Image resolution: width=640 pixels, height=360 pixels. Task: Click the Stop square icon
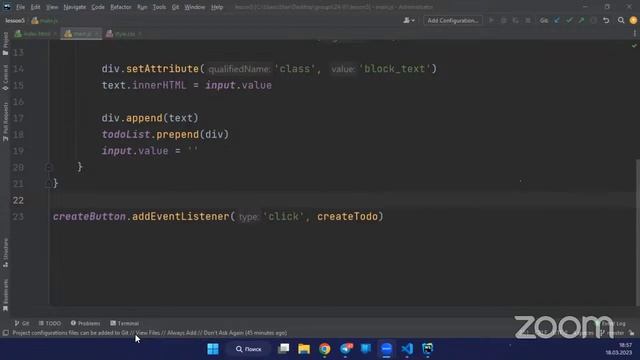(x=528, y=20)
